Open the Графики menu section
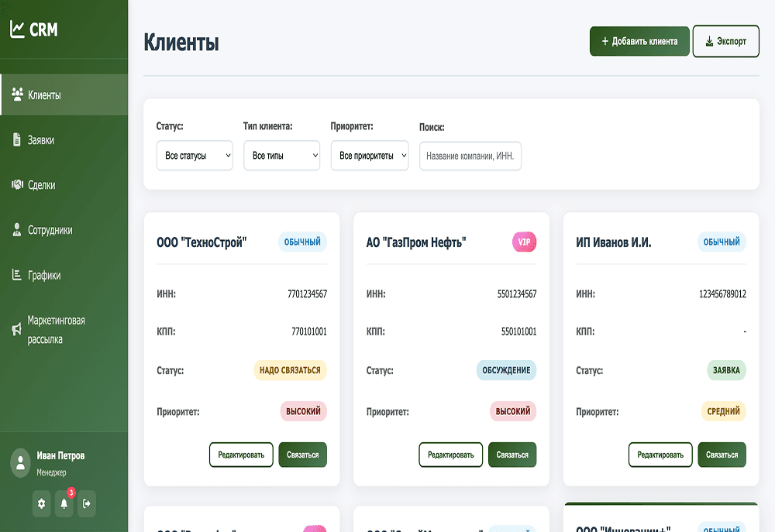This screenshot has height=532, width=775. click(44, 275)
